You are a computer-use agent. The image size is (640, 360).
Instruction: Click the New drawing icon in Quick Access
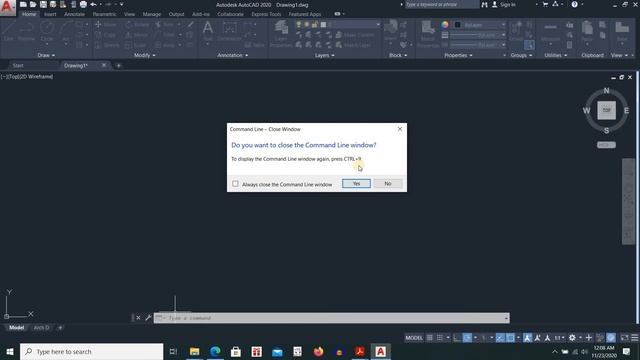23,4
